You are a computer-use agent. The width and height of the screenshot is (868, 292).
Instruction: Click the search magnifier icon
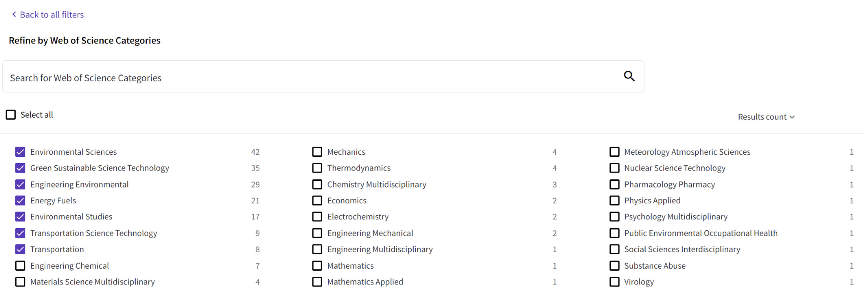coord(629,76)
